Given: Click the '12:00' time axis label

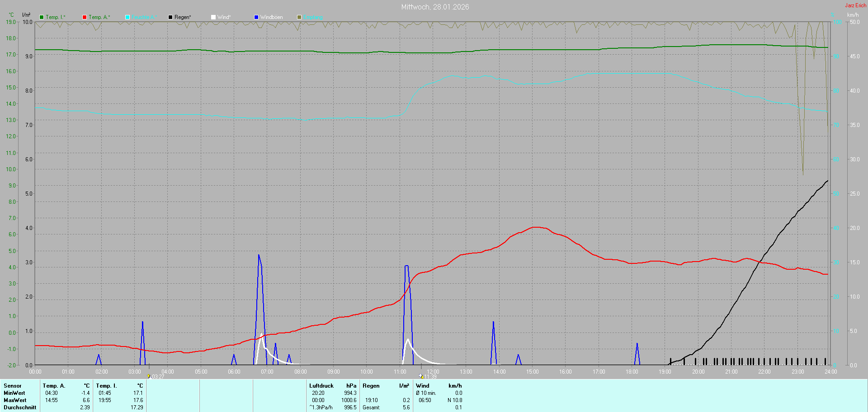Looking at the screenshot, I should [x=433, y=372].
